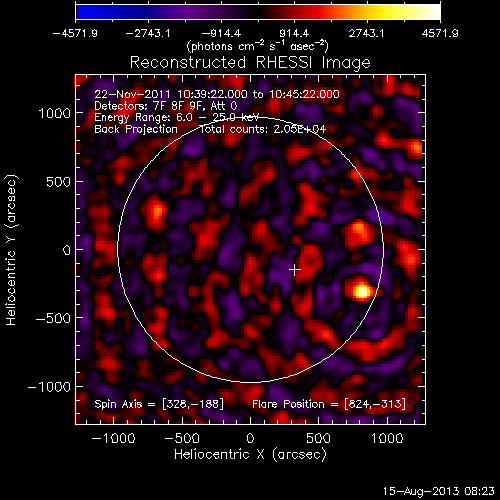Click the Spin Axis coordinates text
Screen dimensions: 500x500
159,404
